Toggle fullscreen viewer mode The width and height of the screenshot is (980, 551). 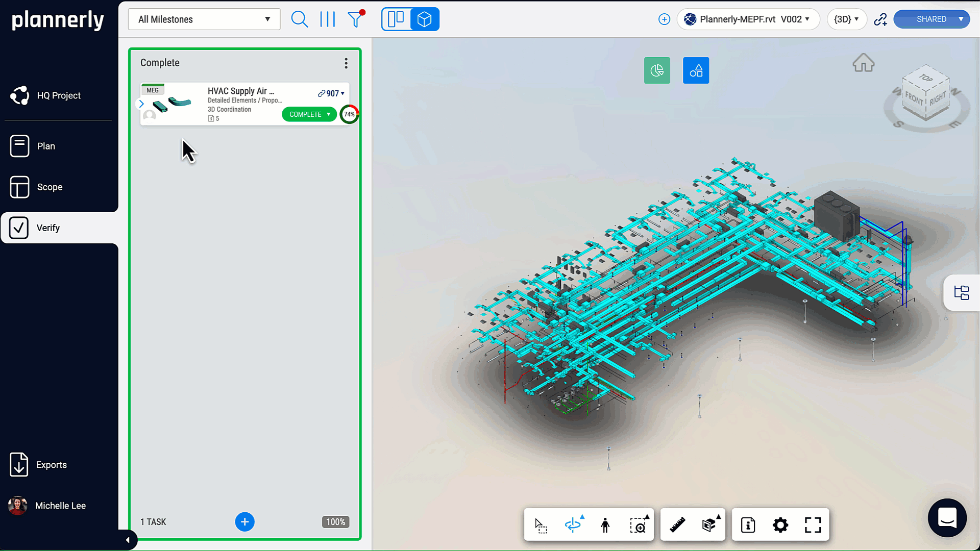pyautogui.click(x=813, y=525)
